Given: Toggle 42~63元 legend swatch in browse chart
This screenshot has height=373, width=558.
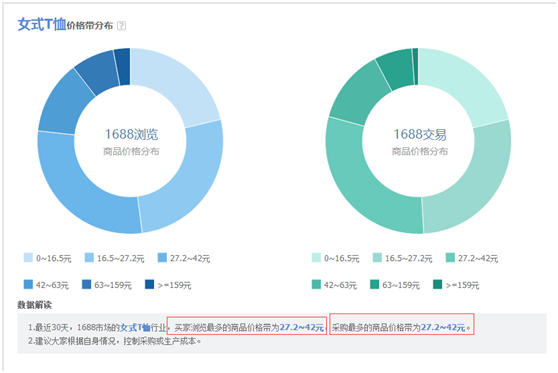Looking at the screenshot, I should pyautogui.click(x=28, y=284).
